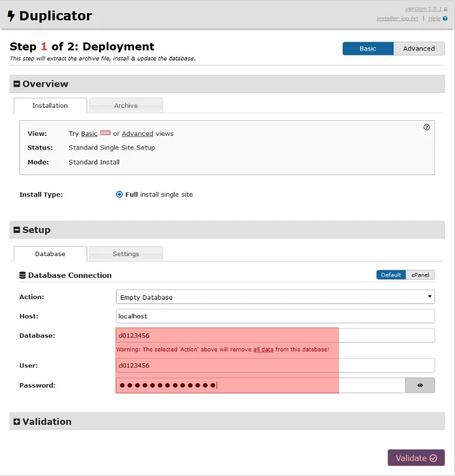This screenshot has width=455, height=476.
Task: Click the Password input field
Action: click(261, 385)
